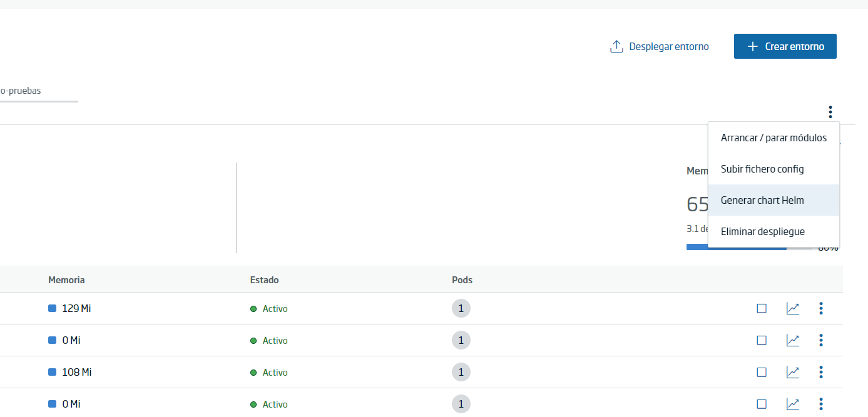
Task: Open metrics chart for last 0 Mi row
Action: coord(793,404)
